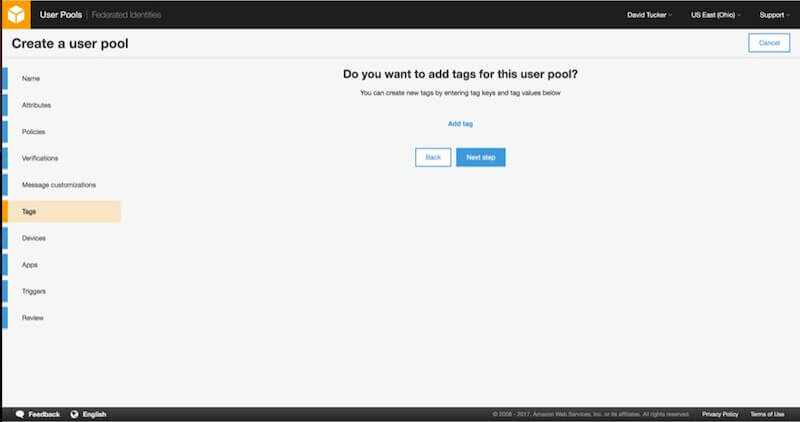Open the Support dropdown menu
Screen dimensions: 800x422
tap(774, 15)
